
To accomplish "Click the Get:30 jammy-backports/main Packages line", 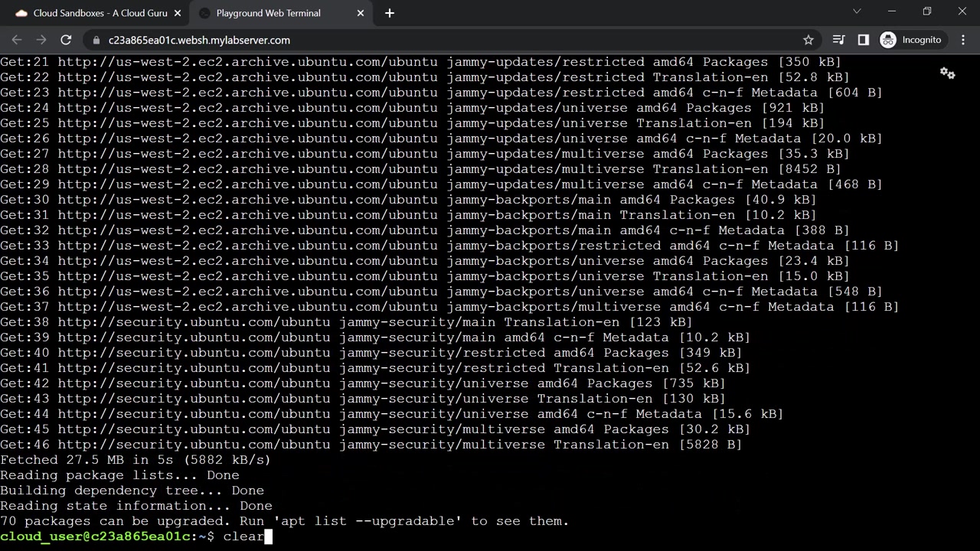I will point(408,200).
